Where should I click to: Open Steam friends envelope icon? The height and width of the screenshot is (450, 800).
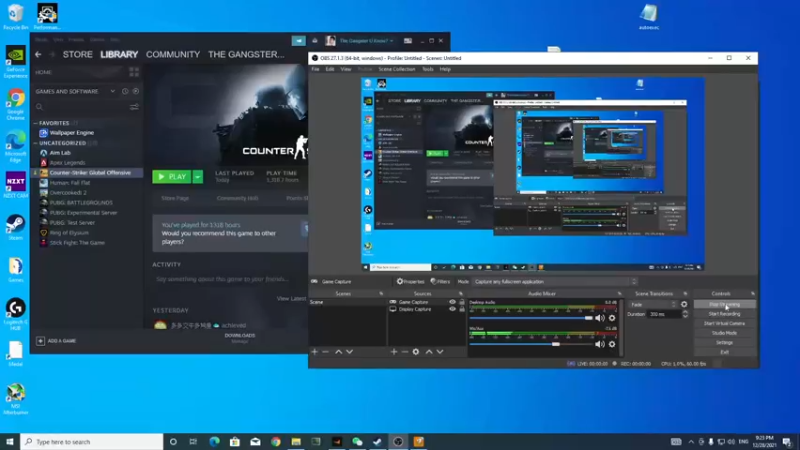click(x=315, y=40)
